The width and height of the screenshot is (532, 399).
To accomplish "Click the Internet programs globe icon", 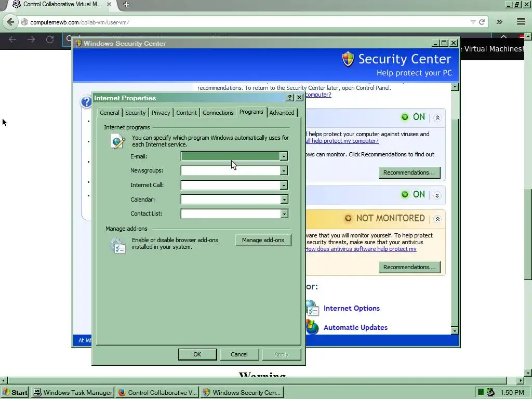I will (x=117, y=141).
